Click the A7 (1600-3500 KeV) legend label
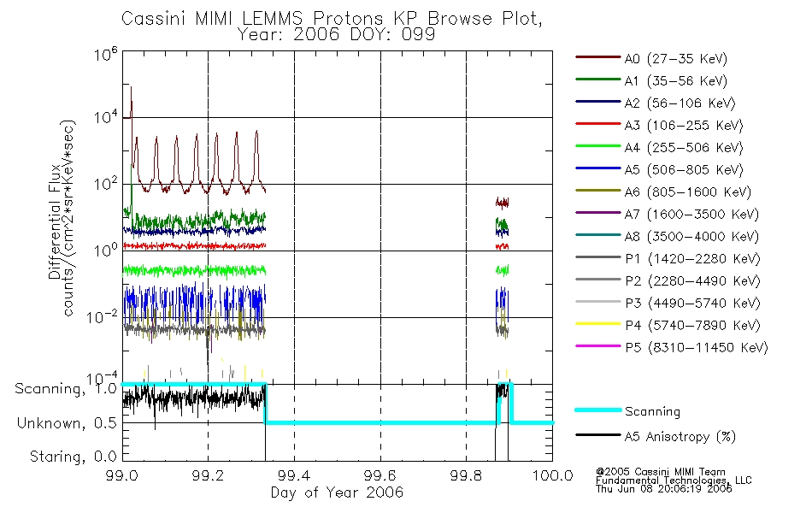This screenshot has width=812, height=513. (691, 214)
